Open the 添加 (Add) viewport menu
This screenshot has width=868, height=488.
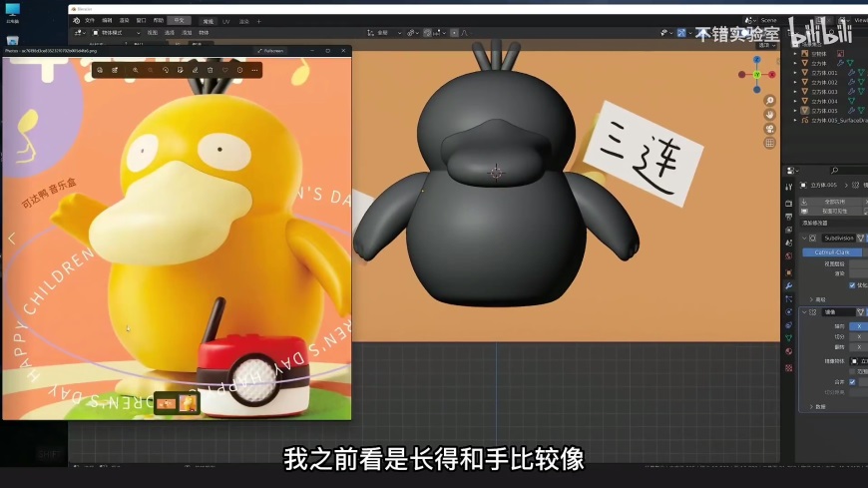[187, 33]
